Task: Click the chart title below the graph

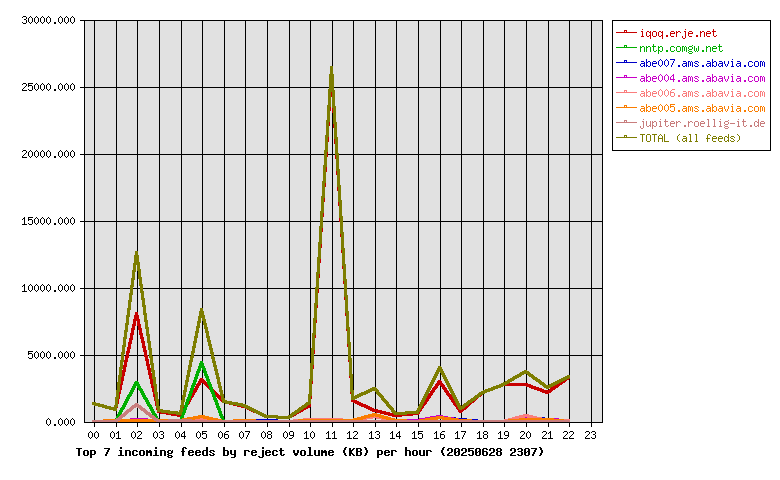Action: pos(310,452)
